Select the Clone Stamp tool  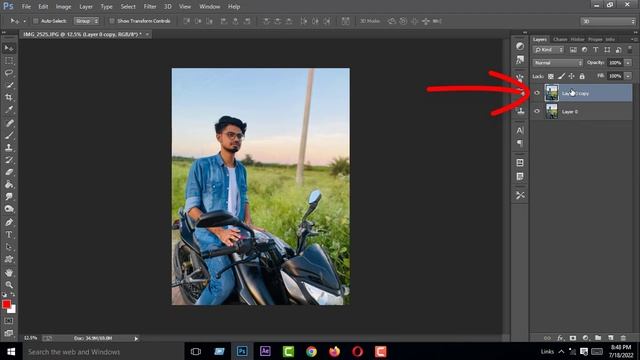click(x=9, y=147)
